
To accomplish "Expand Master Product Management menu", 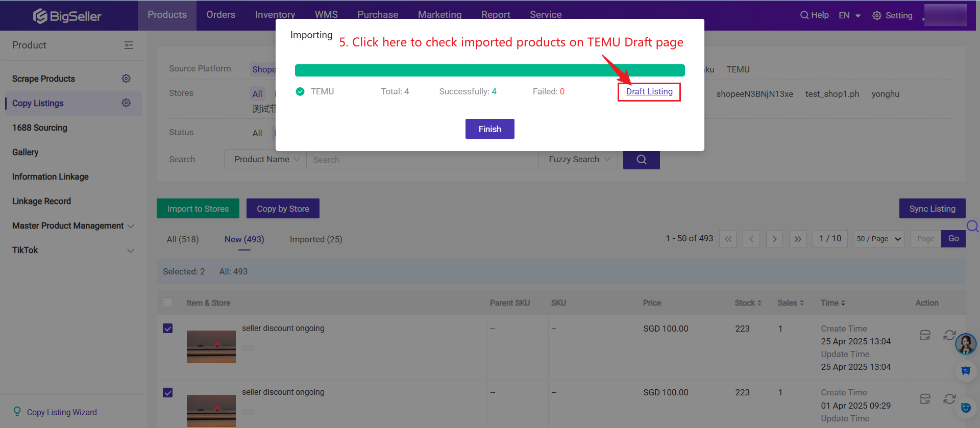I will 73,225.
